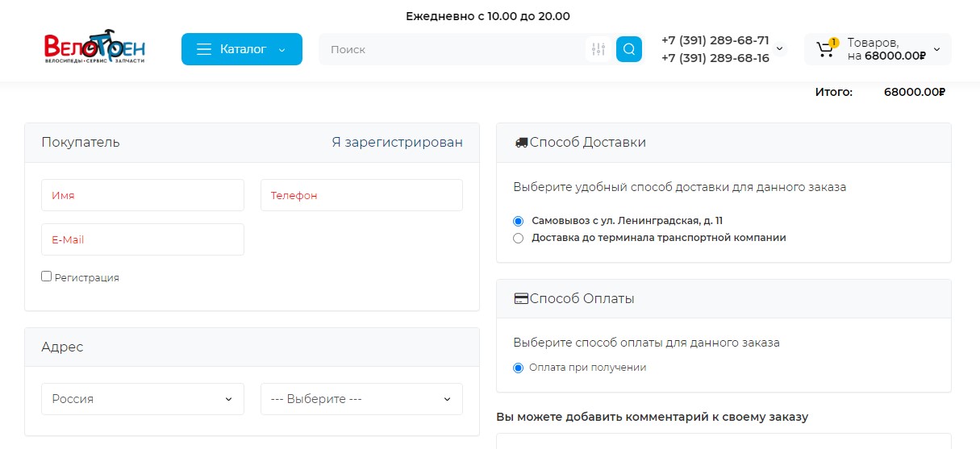
Task: Open the Каталог menu
Action: 242,49
